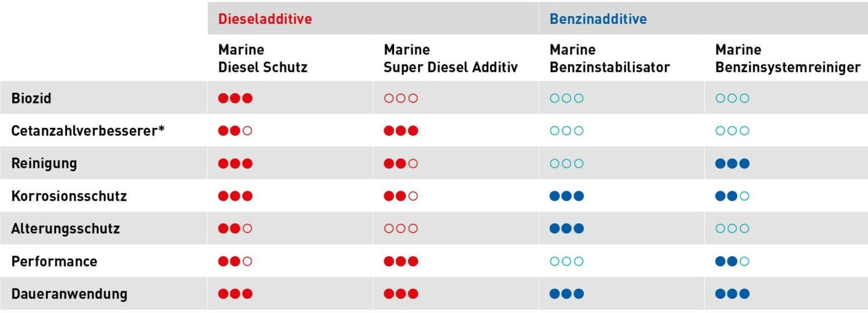Click the Daueranwendung row label
This screenshot has height=313, width=868.
pos(69,294)
